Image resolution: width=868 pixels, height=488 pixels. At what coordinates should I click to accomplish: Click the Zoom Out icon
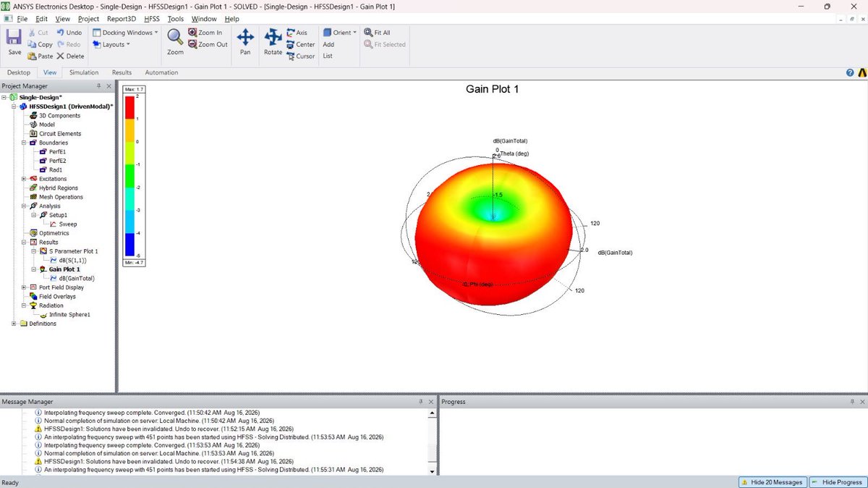192,44
